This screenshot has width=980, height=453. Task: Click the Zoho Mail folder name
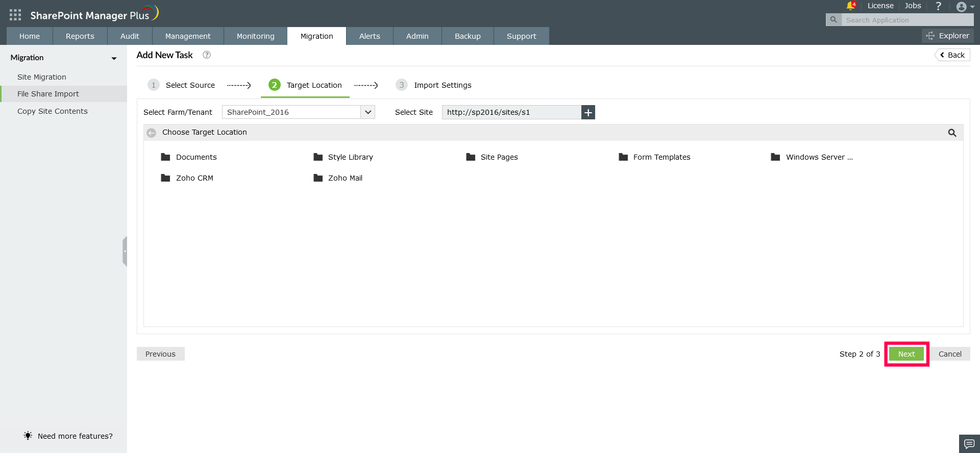[x=346, y=178]
